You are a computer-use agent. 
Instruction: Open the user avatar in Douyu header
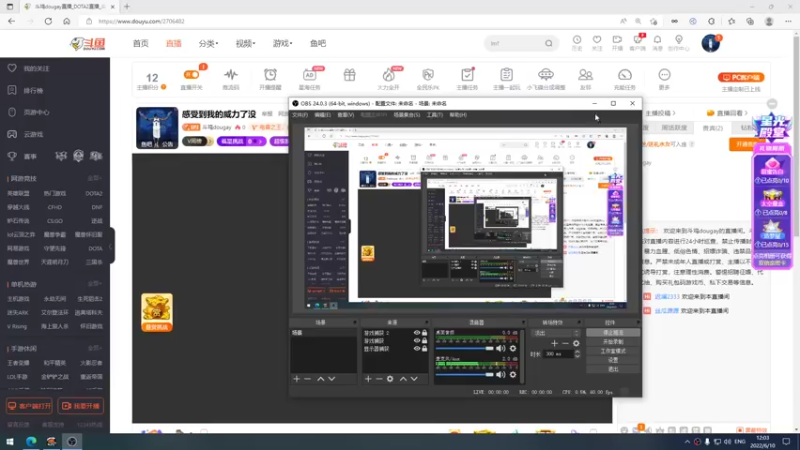tap(711, 43)
